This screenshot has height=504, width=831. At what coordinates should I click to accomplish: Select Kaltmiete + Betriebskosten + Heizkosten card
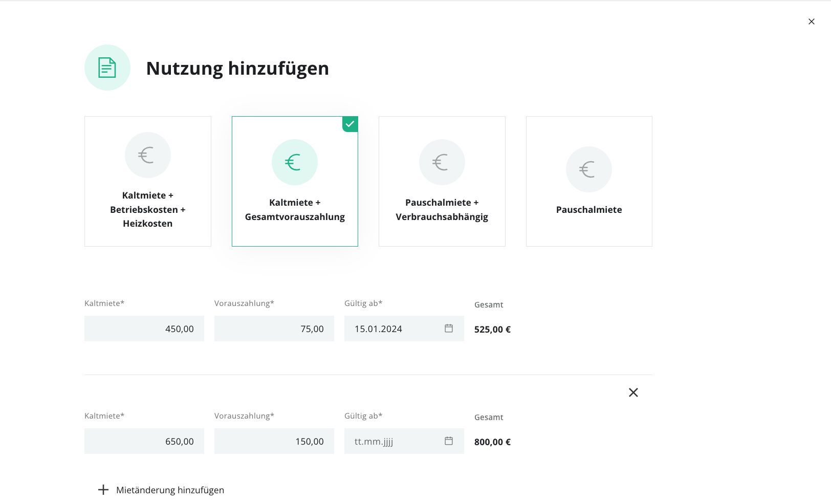[148, 181]
